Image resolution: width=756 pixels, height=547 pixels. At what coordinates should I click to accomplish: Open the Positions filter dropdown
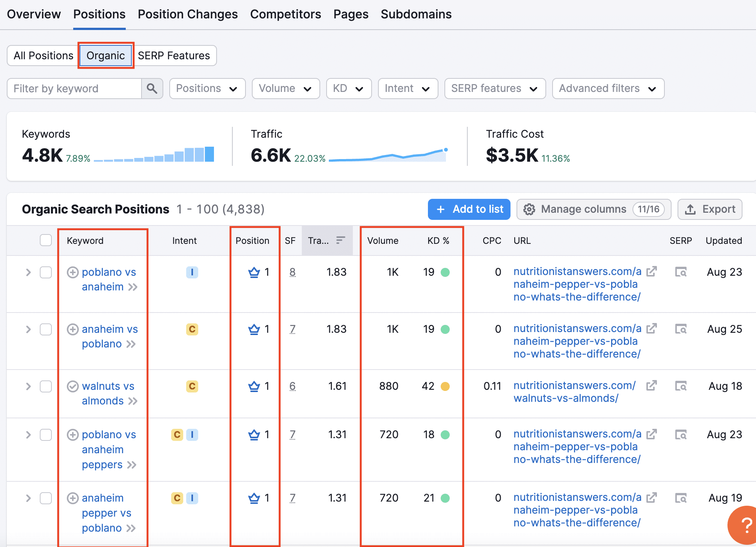[x=207, y=89]
